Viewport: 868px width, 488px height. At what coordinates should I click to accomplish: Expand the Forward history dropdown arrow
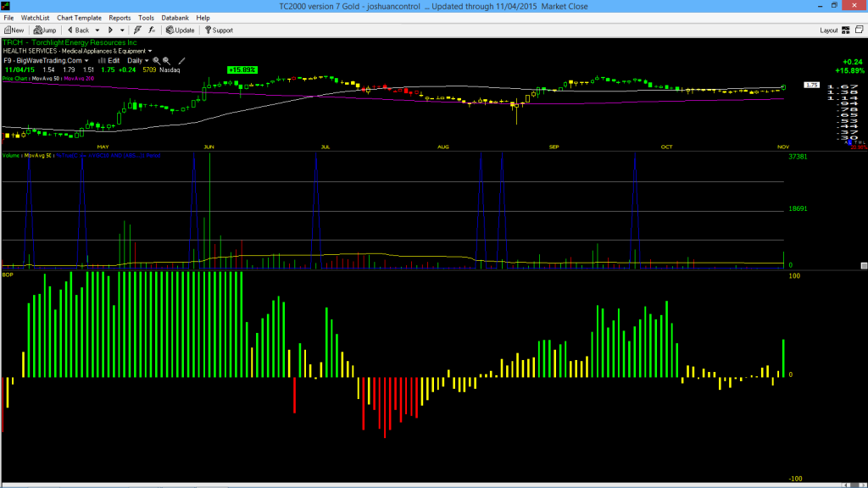[x=122, y=30]
